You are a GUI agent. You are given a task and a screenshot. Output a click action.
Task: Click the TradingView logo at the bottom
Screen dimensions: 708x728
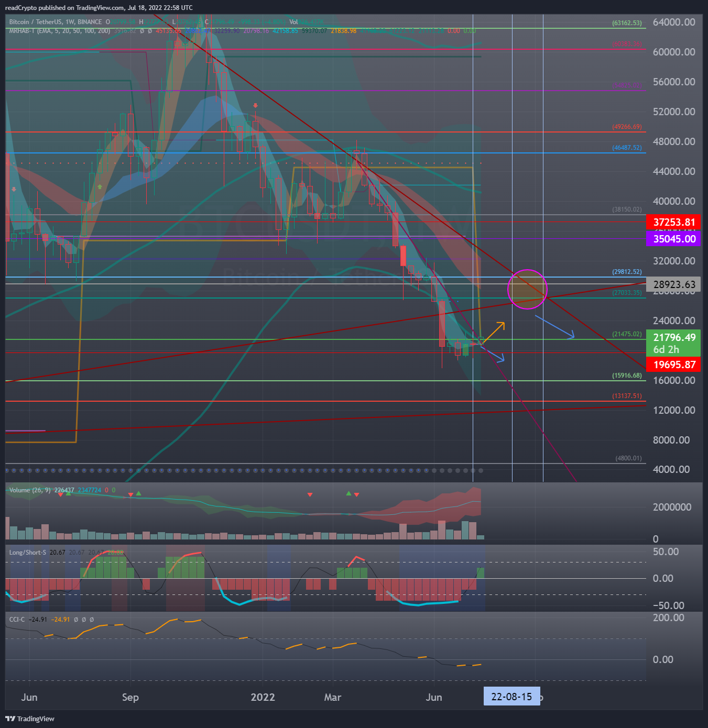[30, 719]
